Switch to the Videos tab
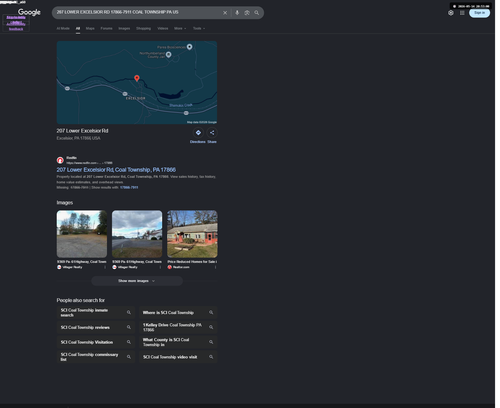The image size is (500, 408). point(163,28)
